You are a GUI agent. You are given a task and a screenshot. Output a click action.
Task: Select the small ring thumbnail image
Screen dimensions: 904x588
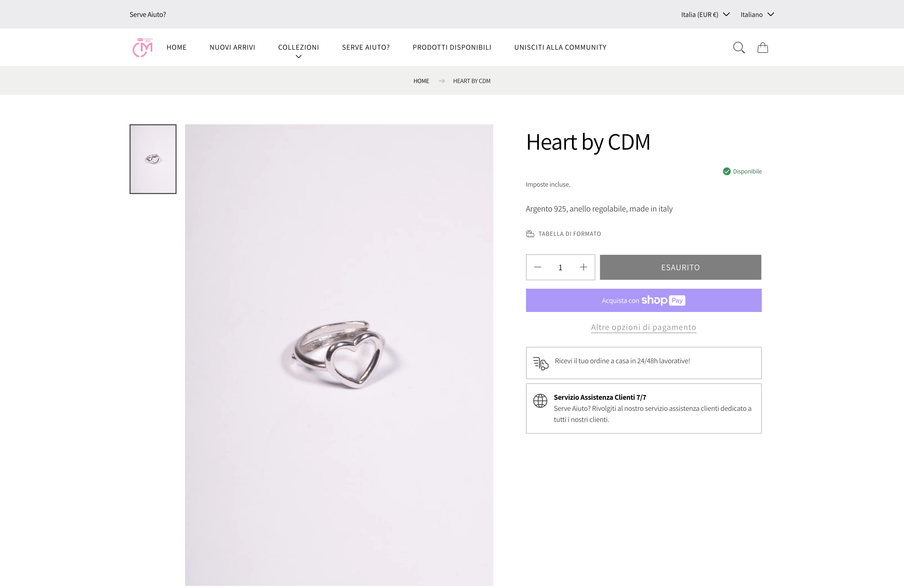click(152, 159)
